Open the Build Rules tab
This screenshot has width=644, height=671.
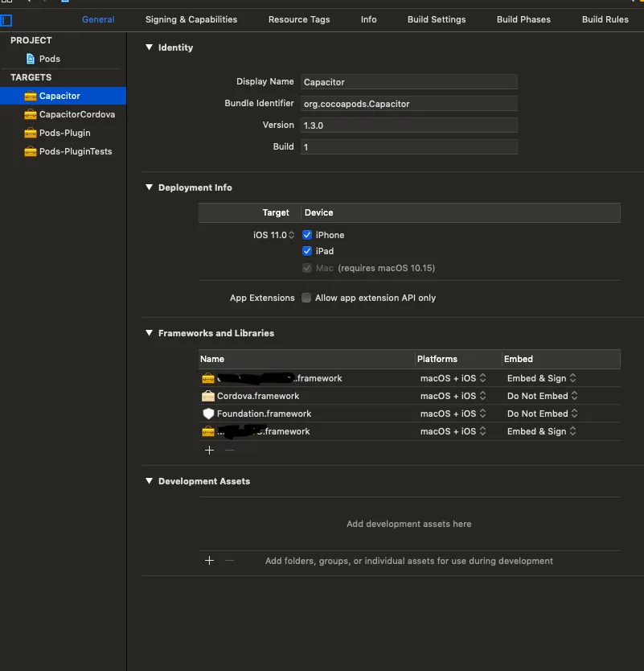[x=605, y=19]
